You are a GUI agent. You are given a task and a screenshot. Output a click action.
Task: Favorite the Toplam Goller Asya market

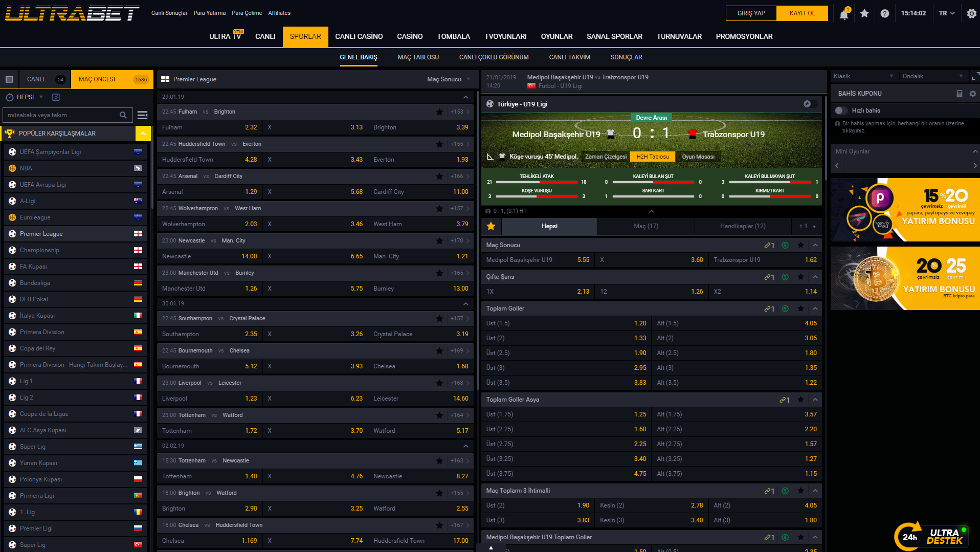(800, 400)
